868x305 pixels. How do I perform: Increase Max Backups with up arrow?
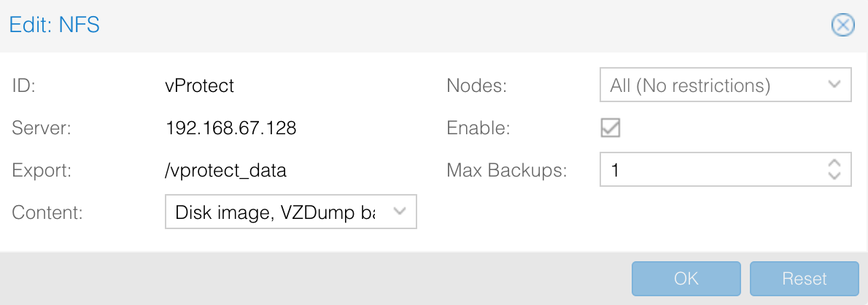point(835,163)
